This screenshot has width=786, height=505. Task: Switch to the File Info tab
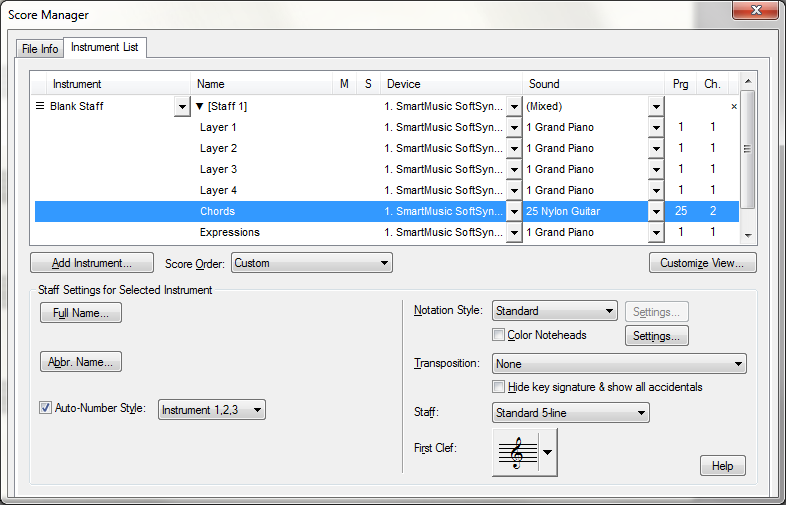click(x=40, y=49)
